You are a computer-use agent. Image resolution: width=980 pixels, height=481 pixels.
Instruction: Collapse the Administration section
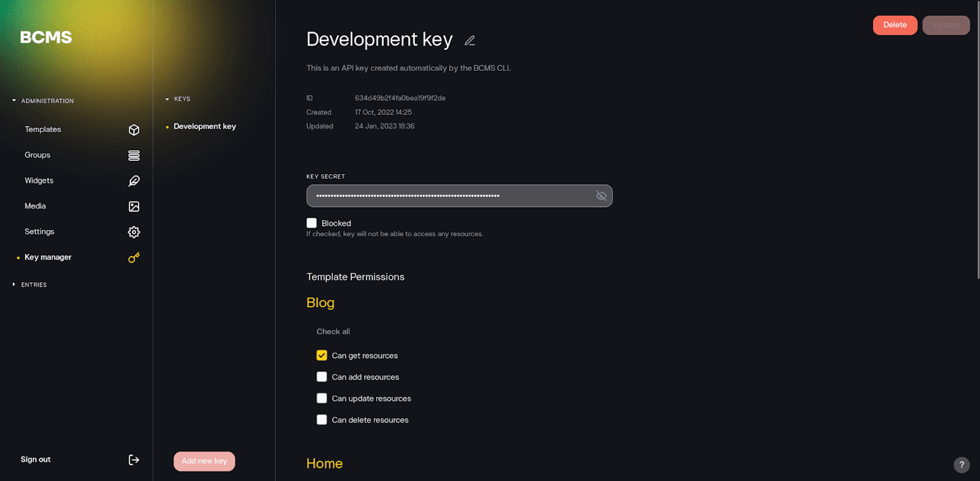[x=14, y=101]
